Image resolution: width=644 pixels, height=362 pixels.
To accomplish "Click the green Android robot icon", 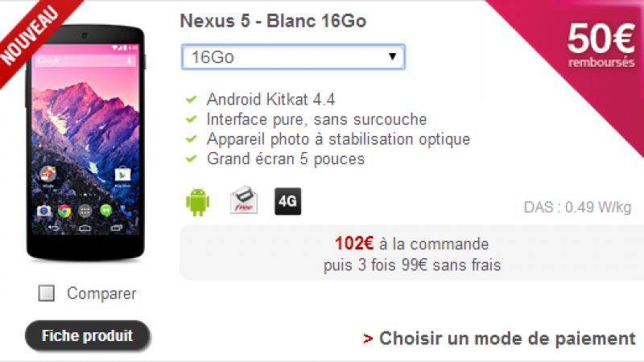I will tap(197, 201).
